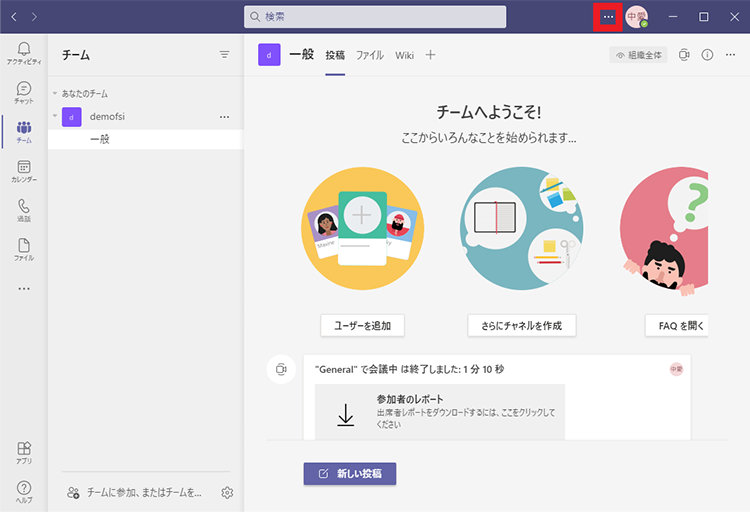The height and width of the screenshot is (512, 750).
Task: Show more apps ellipsis in sidebar
Action: pyautogui.click(x=24, y=289)
